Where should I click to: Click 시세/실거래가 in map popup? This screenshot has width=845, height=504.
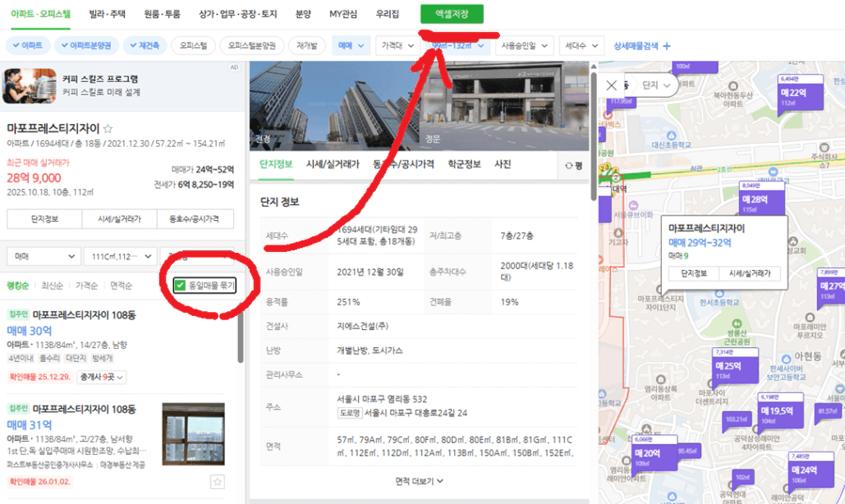(x=750, y=273)
